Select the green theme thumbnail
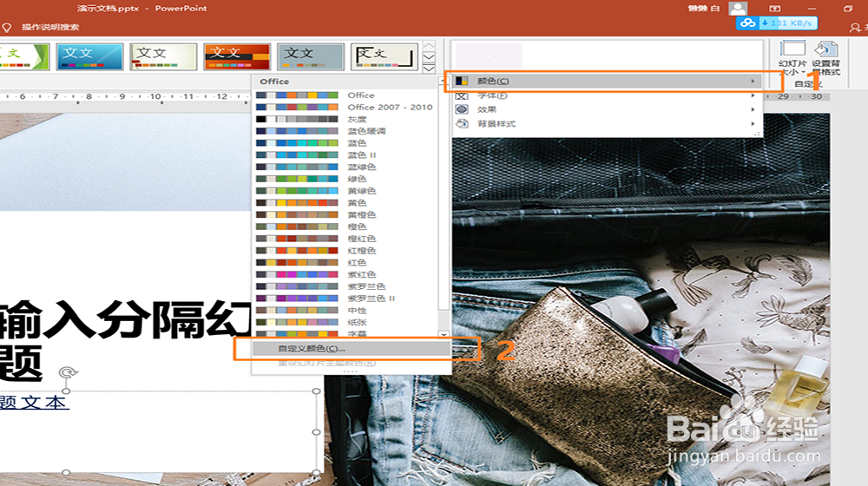The image size is (868, 486). (23, 56)
